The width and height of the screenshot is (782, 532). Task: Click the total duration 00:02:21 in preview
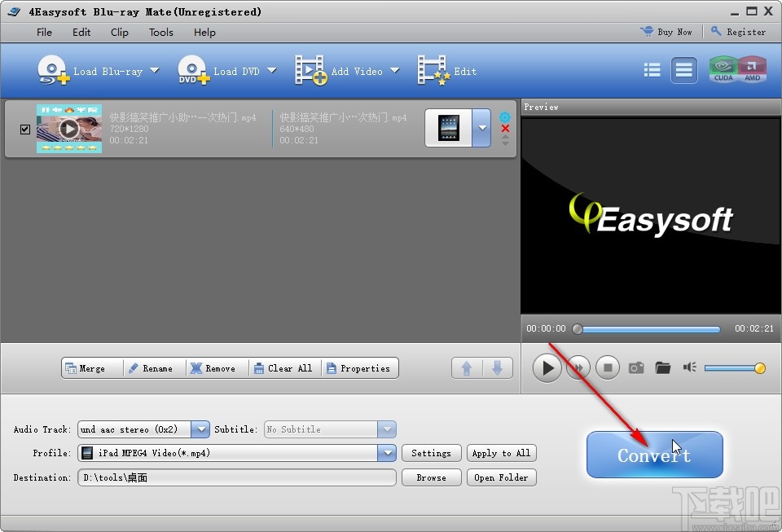754,328
